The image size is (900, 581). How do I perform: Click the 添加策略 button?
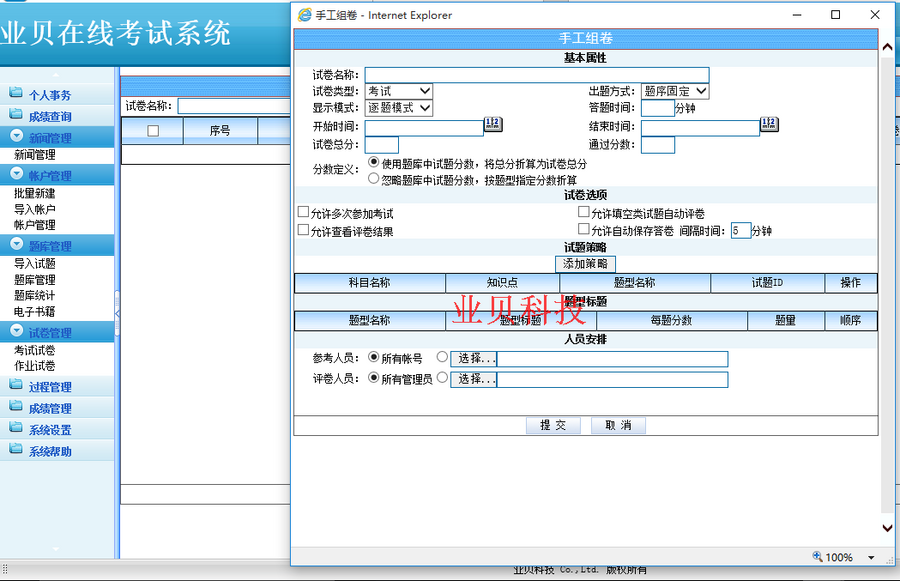pyautogui.click(x=585, y=264)
